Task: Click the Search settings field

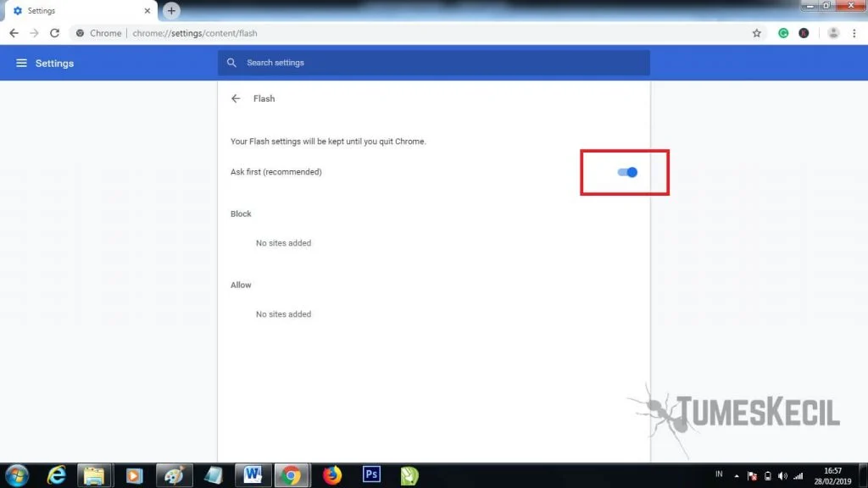Action: point(433,63)
